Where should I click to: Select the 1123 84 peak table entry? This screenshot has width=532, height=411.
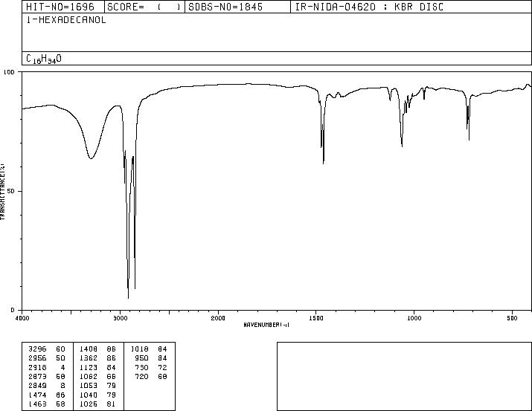click(97, 367)
